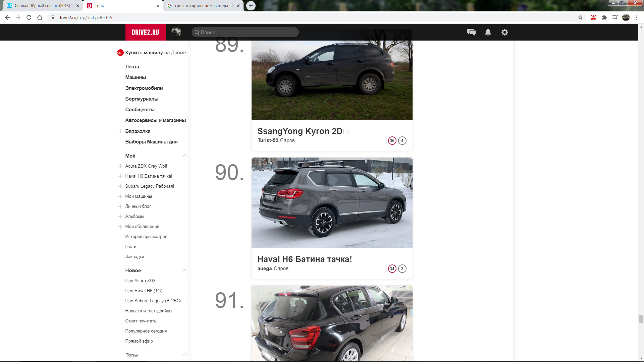
Task: Collapse the Моё sidebar section
Action: [184, 156]
